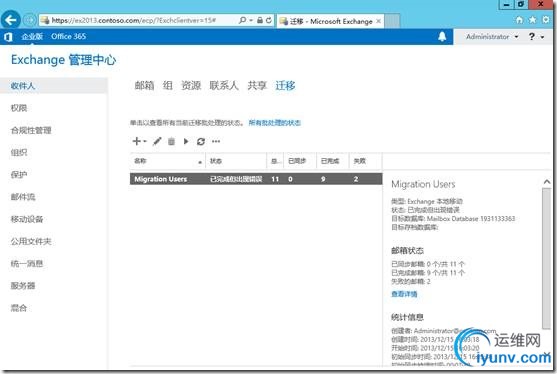557x374 pixels.
Task: Sort by the 失败 column header
Action: pos(366,161)
